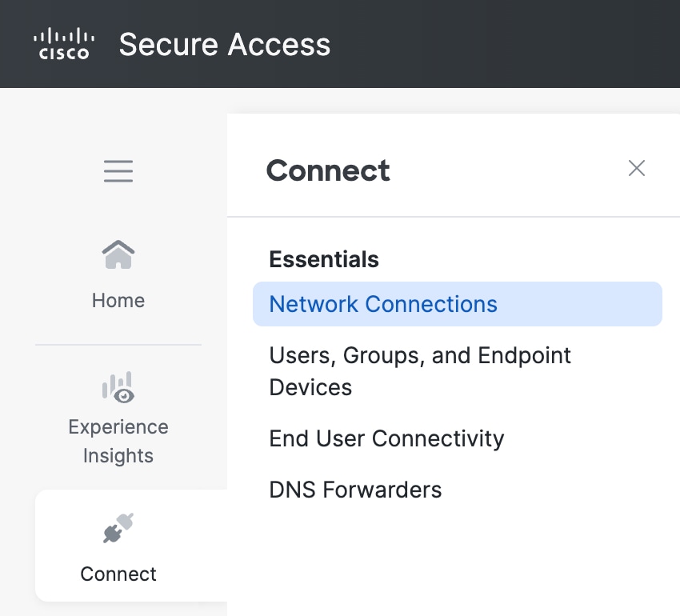Click the Cisco logo
Screen dimensions: 680x616
(64, 44)
